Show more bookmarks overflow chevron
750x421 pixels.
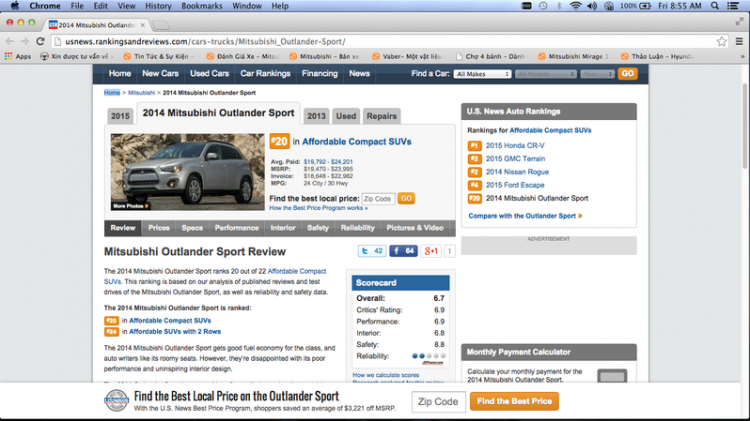742,56
